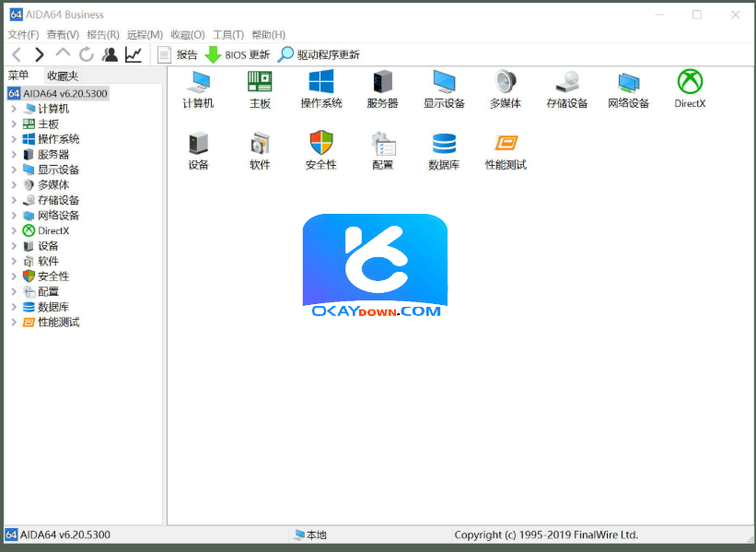Image resolution: width=756 pixels, height=552 pixels.
Task: Click the BIOS 更新 toolbar button
Action: click(x=238, y=54)
